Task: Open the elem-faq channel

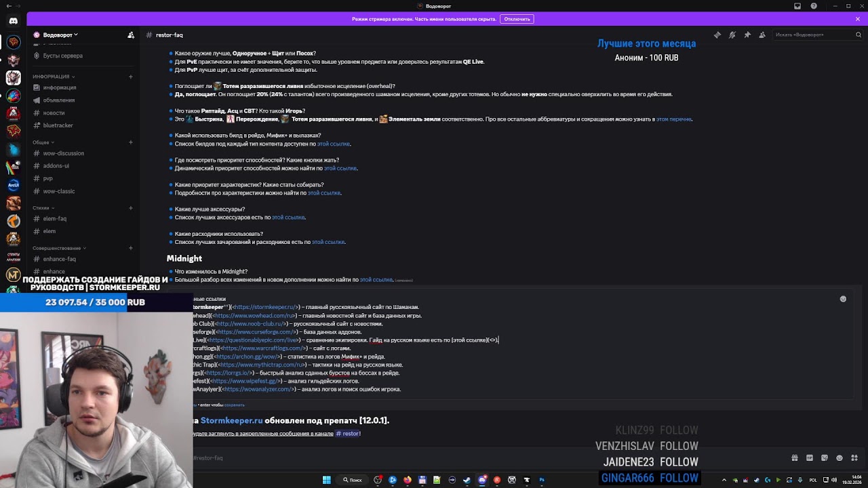Action: tap(54, 219)
